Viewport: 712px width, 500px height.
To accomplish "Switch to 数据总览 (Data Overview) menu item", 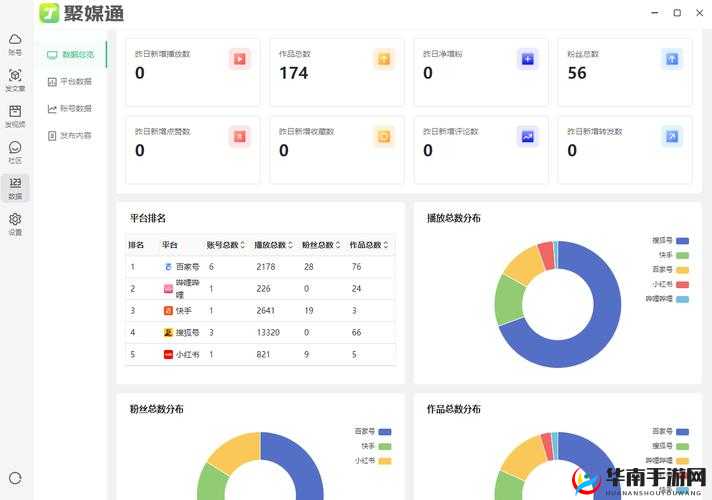I will 71,54.
